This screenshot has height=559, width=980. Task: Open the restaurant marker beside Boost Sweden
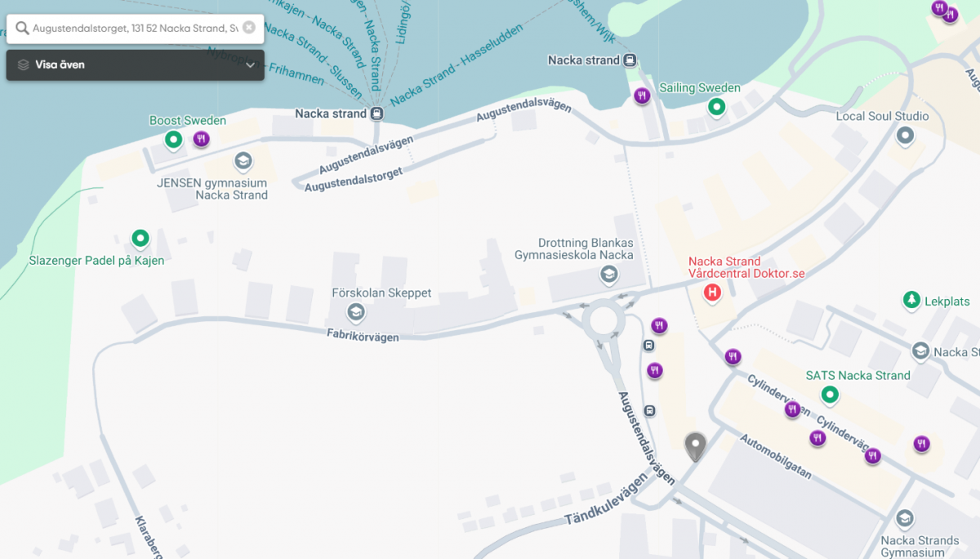tap(202, 139)
